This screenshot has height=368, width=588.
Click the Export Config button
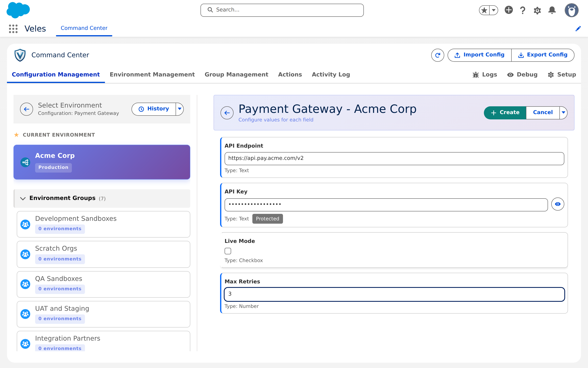543,55
